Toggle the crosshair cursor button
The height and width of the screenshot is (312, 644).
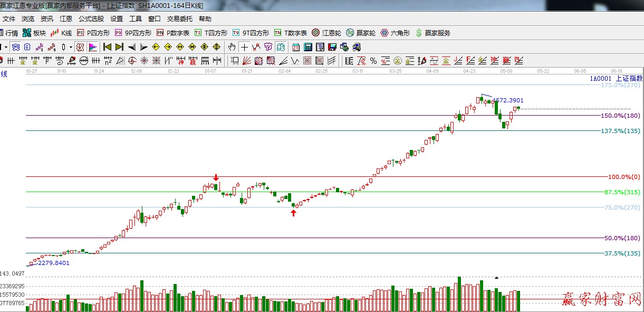245,47
